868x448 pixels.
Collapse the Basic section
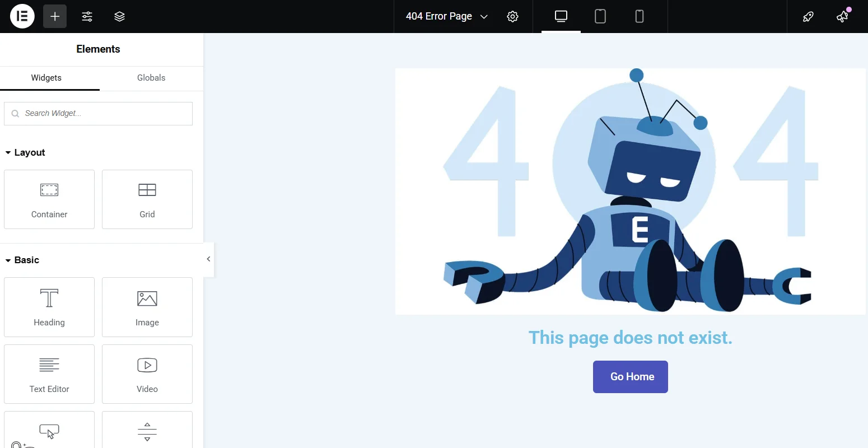[22, 260]
